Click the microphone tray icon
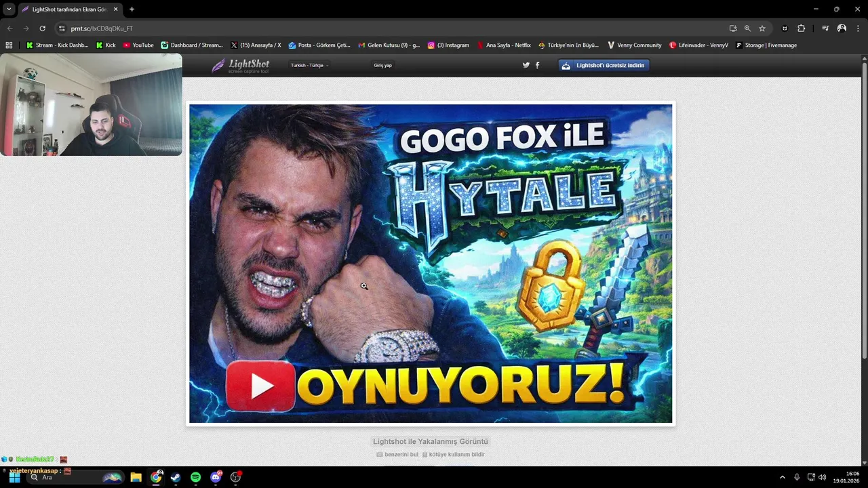Image resolution: width=868 pixels, height=488 pixels. pyautogui.click(x=797, y=477)
